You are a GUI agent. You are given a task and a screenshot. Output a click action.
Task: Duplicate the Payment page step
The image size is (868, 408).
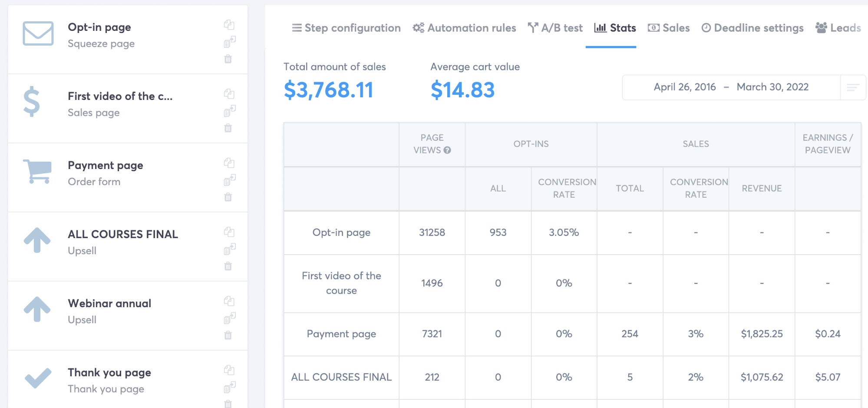(229, 163)
